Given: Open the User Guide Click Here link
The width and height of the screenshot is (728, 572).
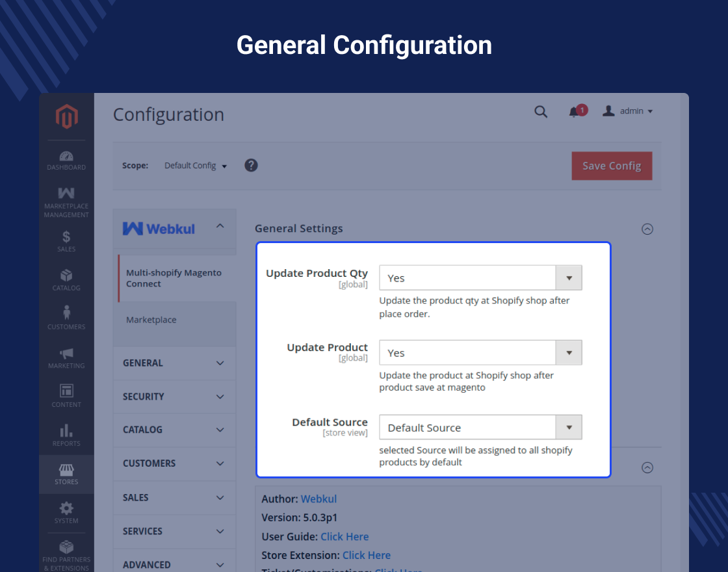Looking at the screenshot, I should 344,536.
